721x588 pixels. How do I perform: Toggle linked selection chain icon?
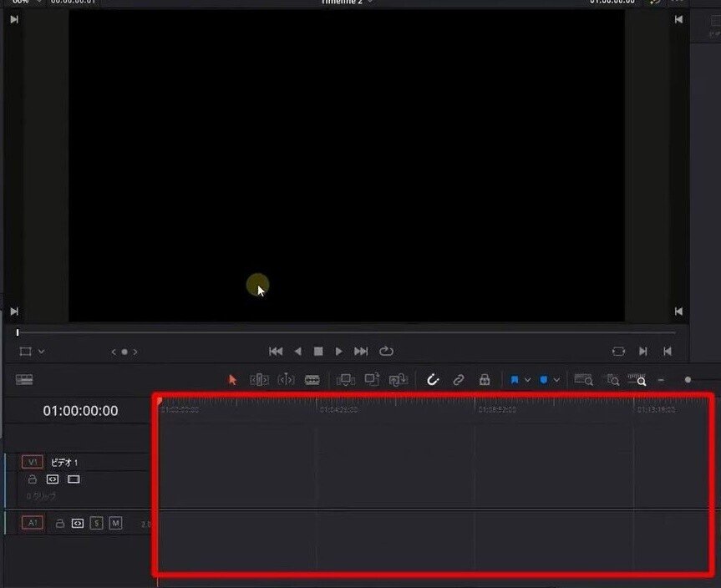click(x=459, y=380)
